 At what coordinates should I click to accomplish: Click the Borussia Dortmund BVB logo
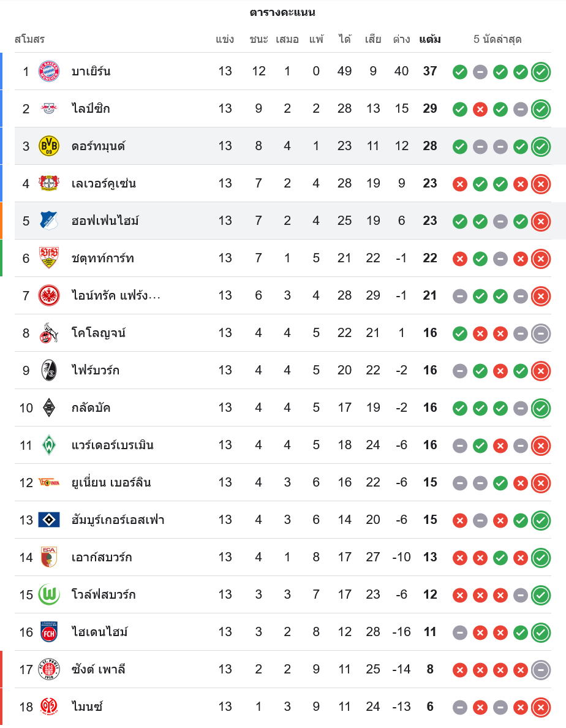(49, 146)
